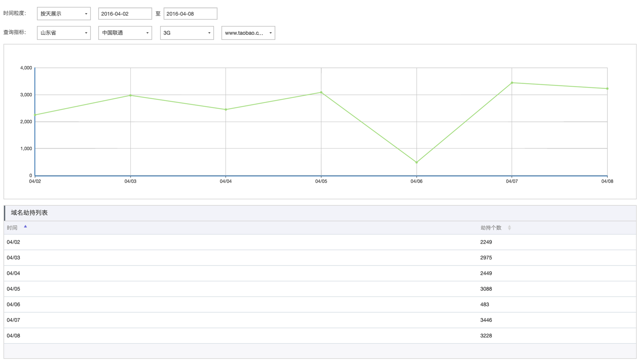Click the 04/04 x-axis label
The image size is (639, 364).
226,181
